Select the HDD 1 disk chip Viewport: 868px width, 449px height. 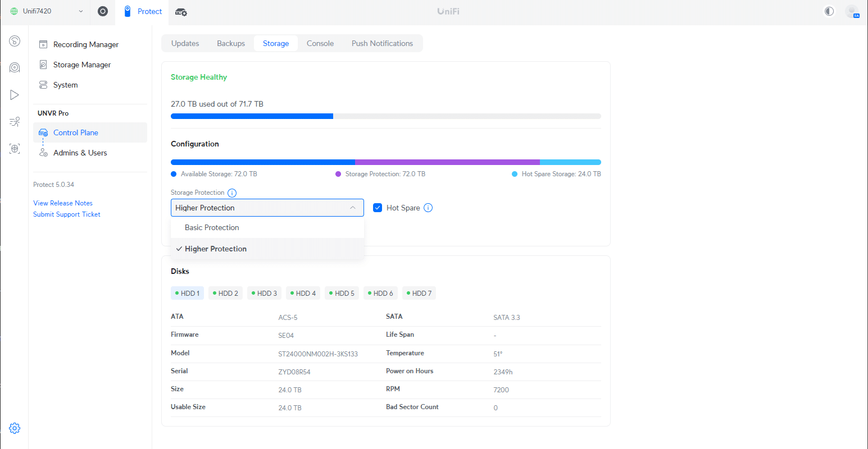coord(187,293)
